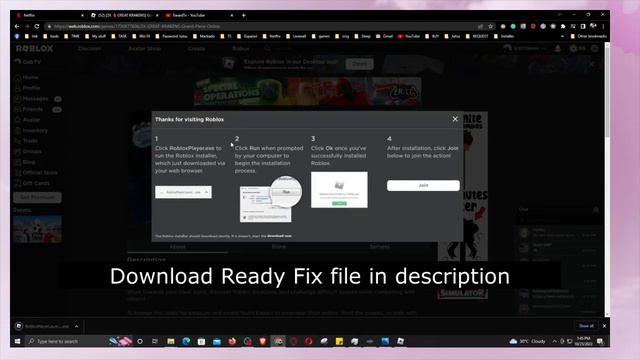The image size is (640, 360).
Task: Expand the Other bookmarks folder
Action: pos(588,36)
